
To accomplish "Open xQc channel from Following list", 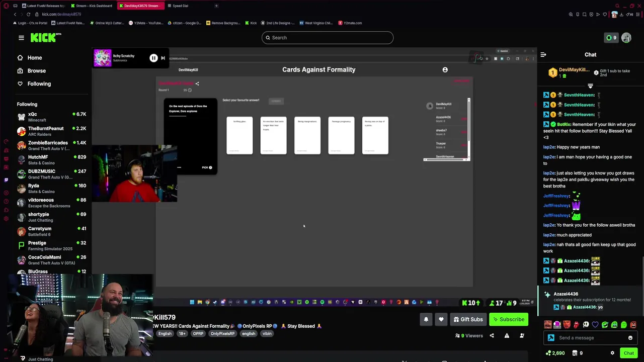I will tap(51, 117).
